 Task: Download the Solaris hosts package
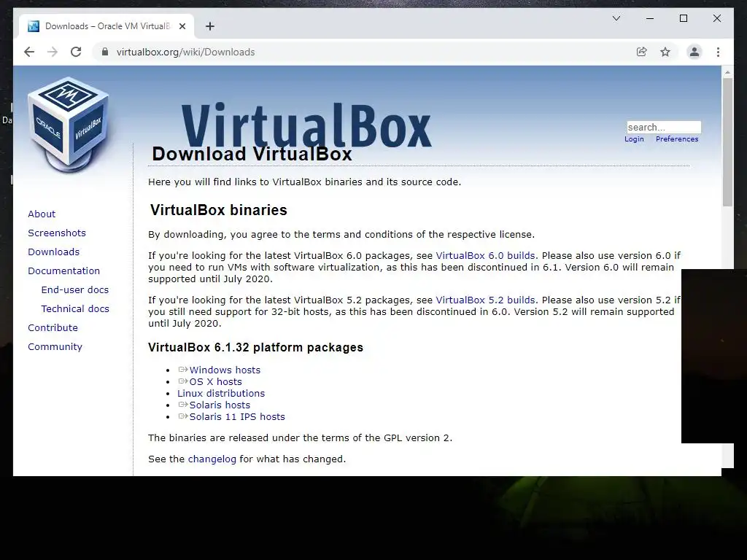click(x=220, y=405)
